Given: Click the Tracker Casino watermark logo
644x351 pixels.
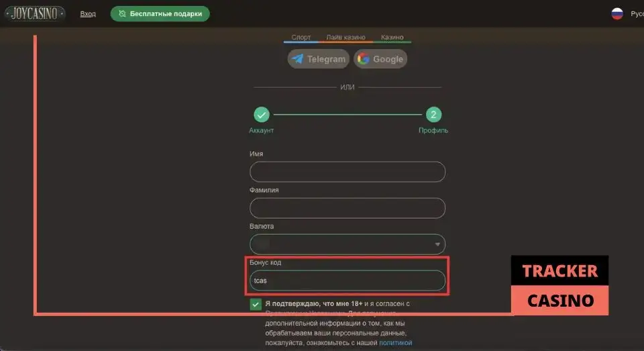Looking at the screenshot, I should [559, 285].
